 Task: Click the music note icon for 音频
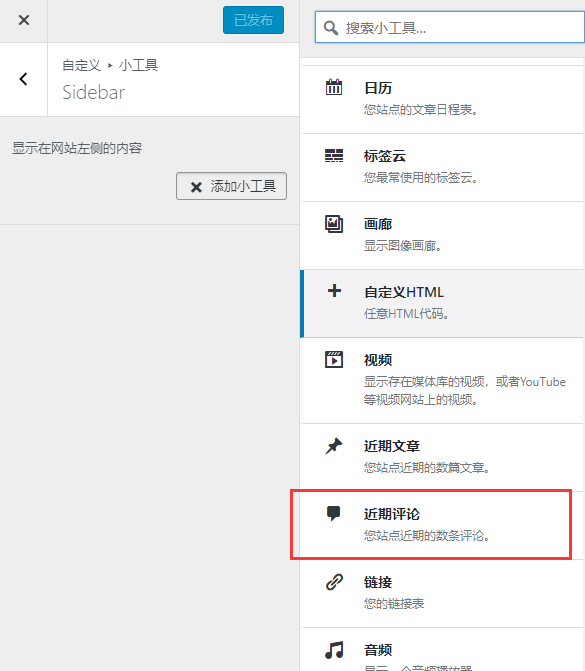(x=334, y=650)
